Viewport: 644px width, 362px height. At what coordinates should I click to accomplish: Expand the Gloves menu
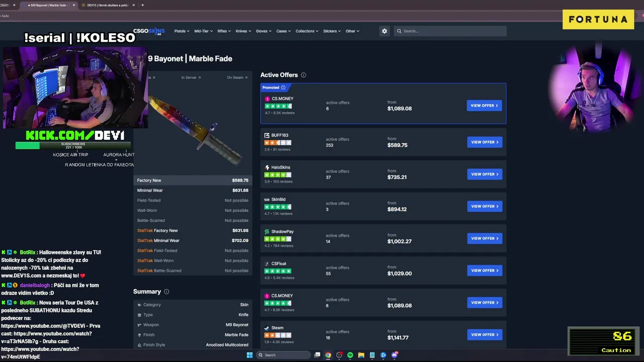pos(264,31)
